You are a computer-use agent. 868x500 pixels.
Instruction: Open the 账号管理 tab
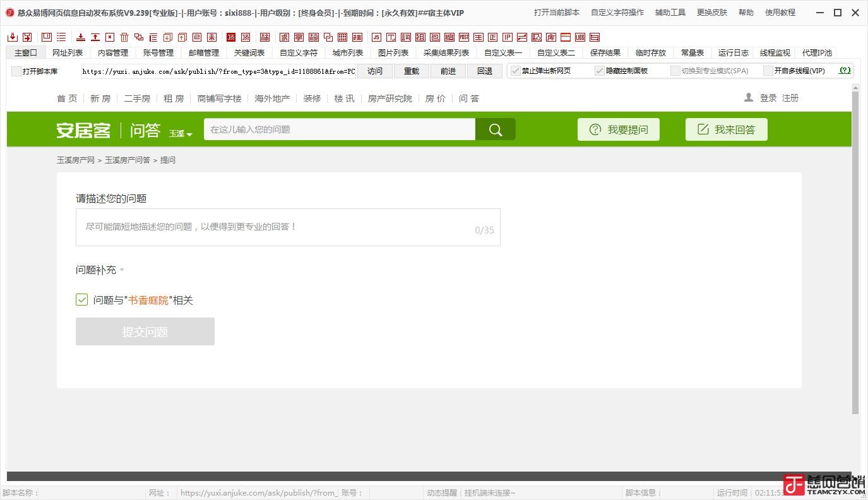(158, 53)
